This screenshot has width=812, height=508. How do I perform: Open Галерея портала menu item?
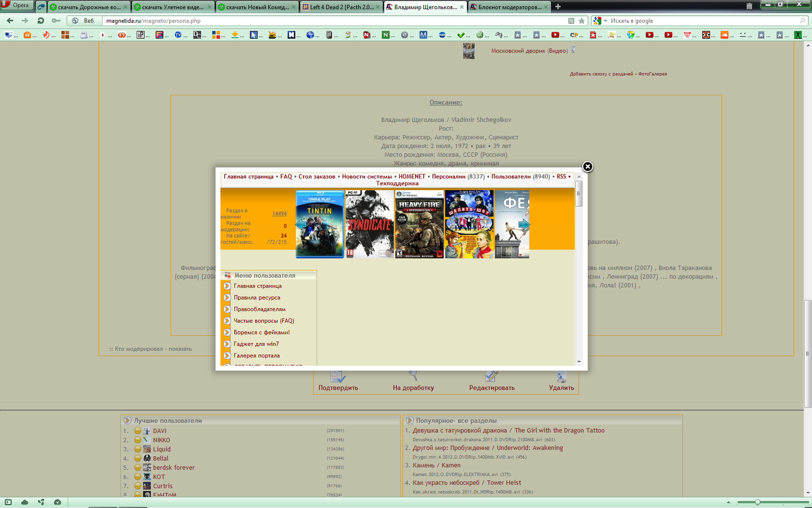click(257, 356)
